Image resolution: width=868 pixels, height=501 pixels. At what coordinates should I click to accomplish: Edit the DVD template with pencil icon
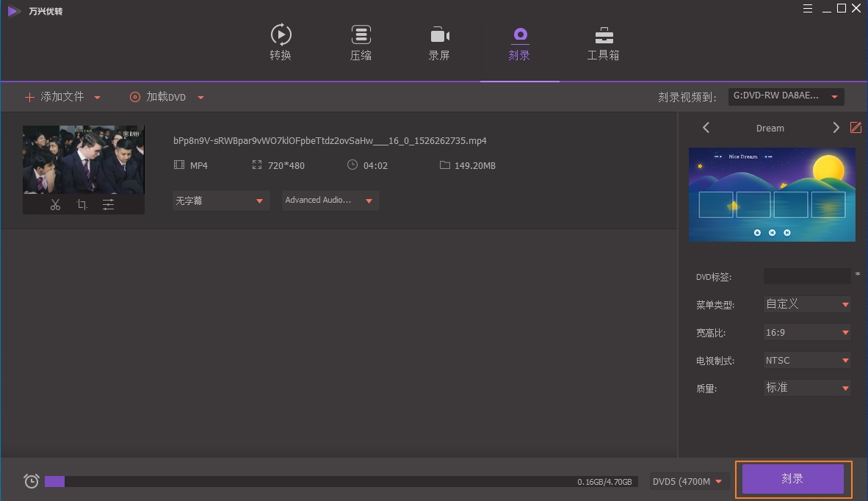[856, 127]
